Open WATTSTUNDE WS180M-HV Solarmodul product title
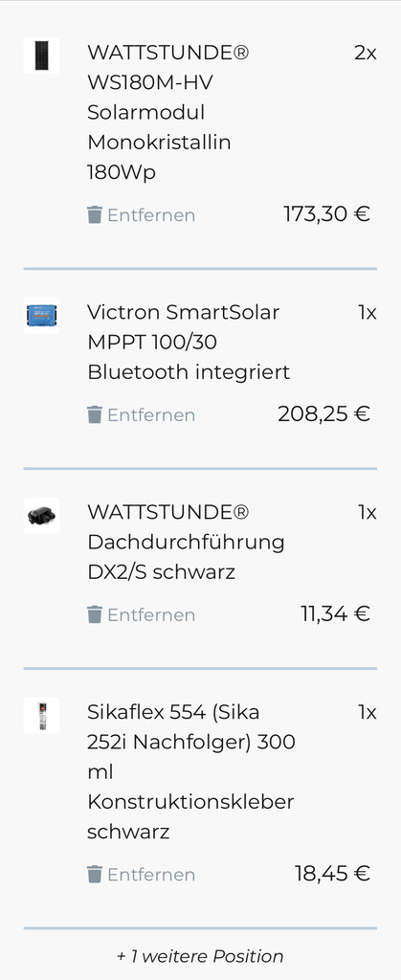The width and height of the screenshot is (401, 980). coord(168,113)
